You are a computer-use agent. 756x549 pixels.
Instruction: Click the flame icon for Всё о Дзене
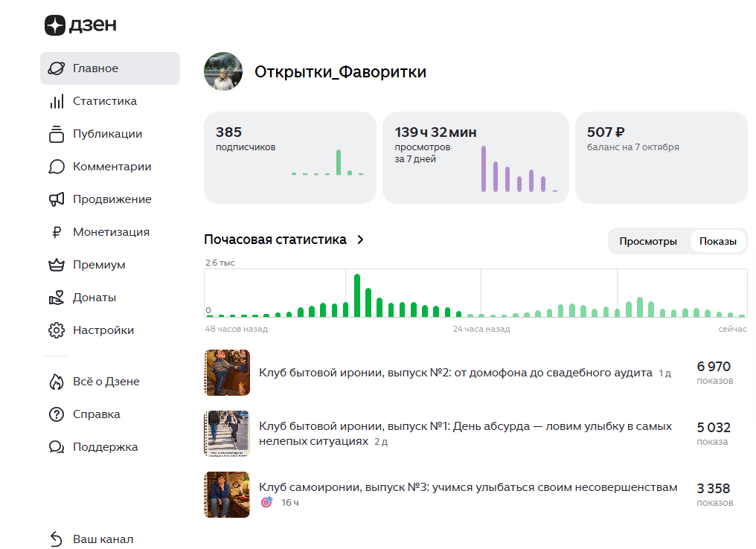click(x=57, y=382)
